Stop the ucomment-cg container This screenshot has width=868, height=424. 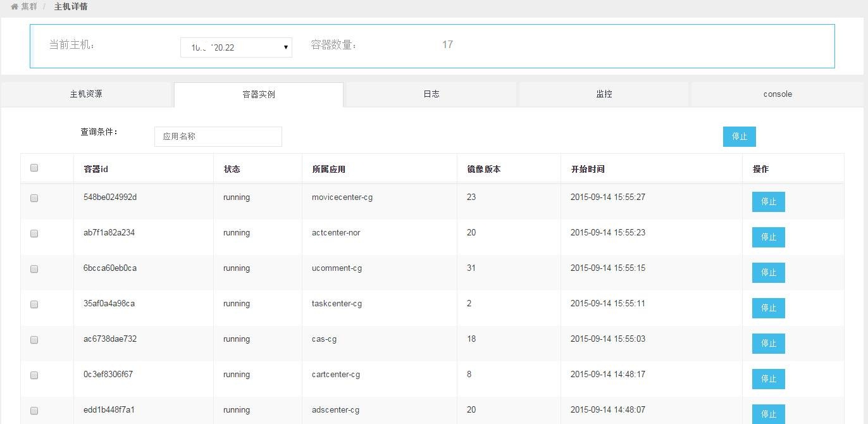pos(769,273)
